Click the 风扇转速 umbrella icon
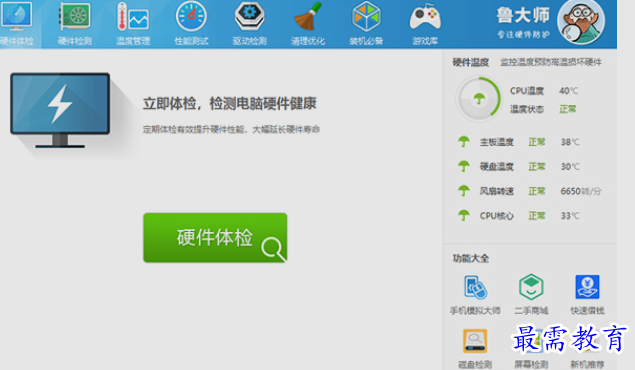 click(464, 191)
